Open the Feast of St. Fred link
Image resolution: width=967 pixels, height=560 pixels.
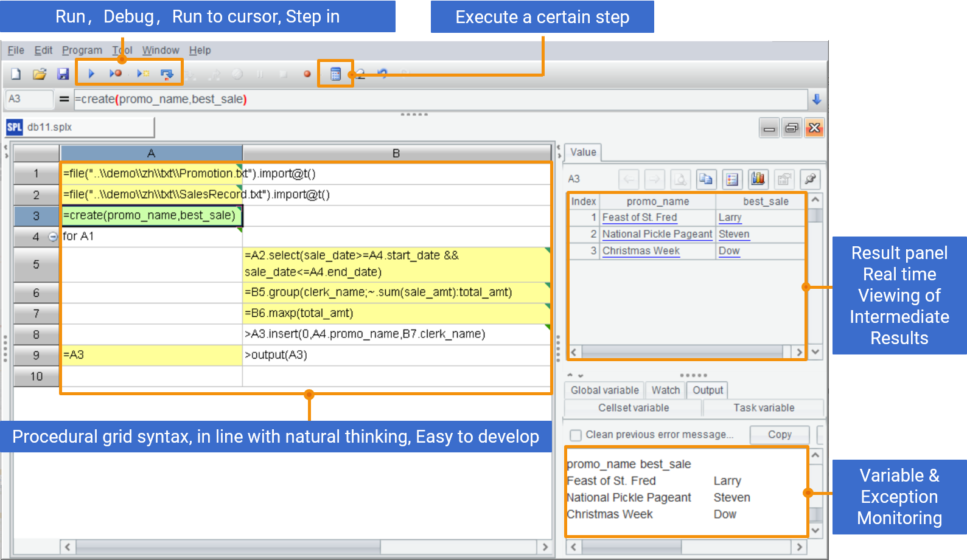point(640,218)
